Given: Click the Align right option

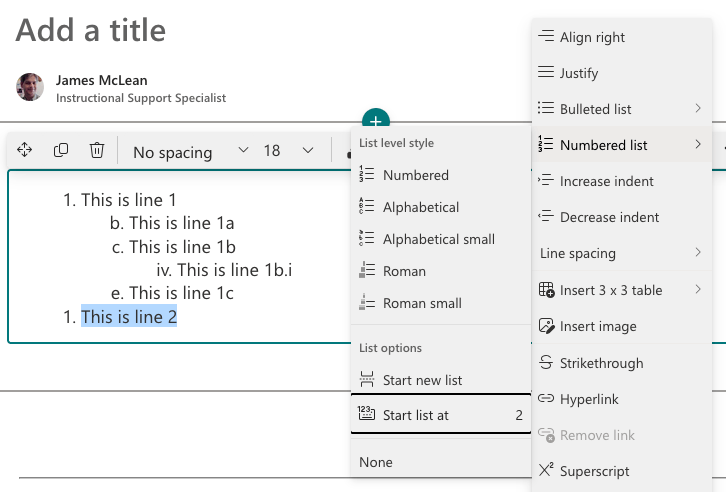Looking at the screenshot, I should pyautogui.click(x=621, y=37).
